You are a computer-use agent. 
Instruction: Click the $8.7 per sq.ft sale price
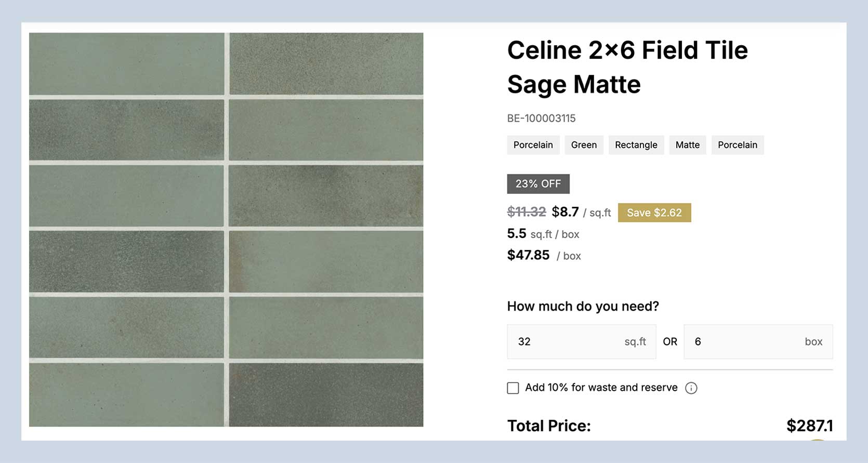565,212
